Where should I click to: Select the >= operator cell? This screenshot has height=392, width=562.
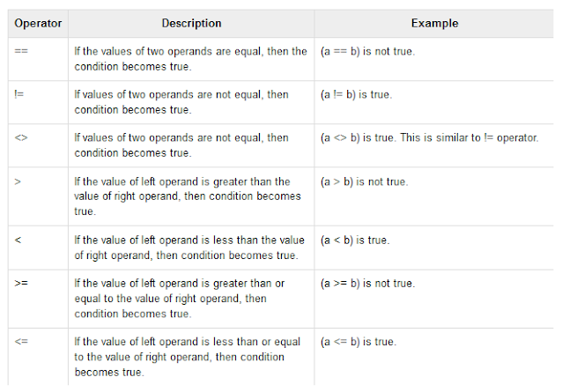click(x=23, y=284)
